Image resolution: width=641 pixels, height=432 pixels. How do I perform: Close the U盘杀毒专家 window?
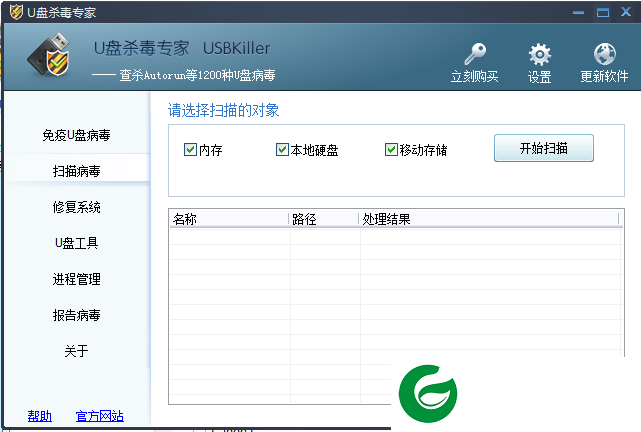click(x=626, y=12)
